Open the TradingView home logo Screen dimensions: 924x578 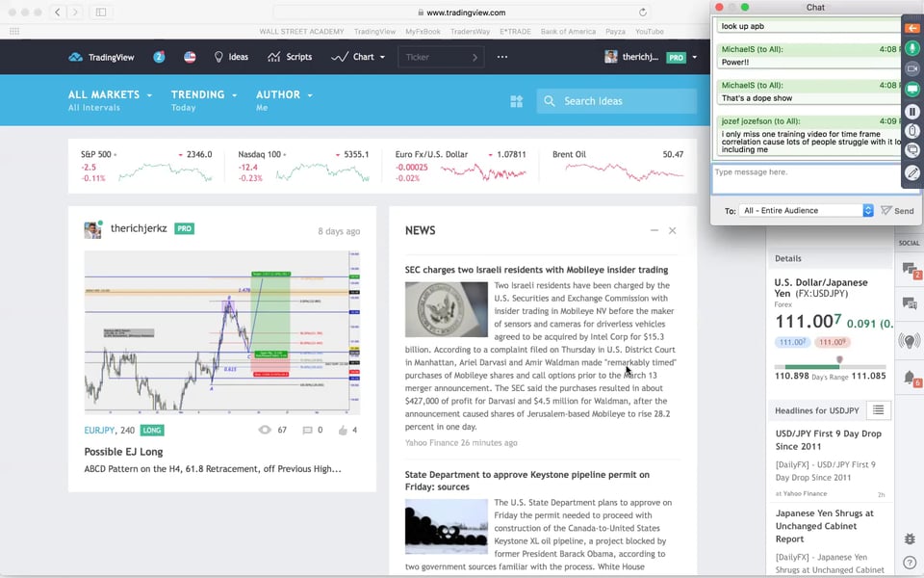(101, 57)
